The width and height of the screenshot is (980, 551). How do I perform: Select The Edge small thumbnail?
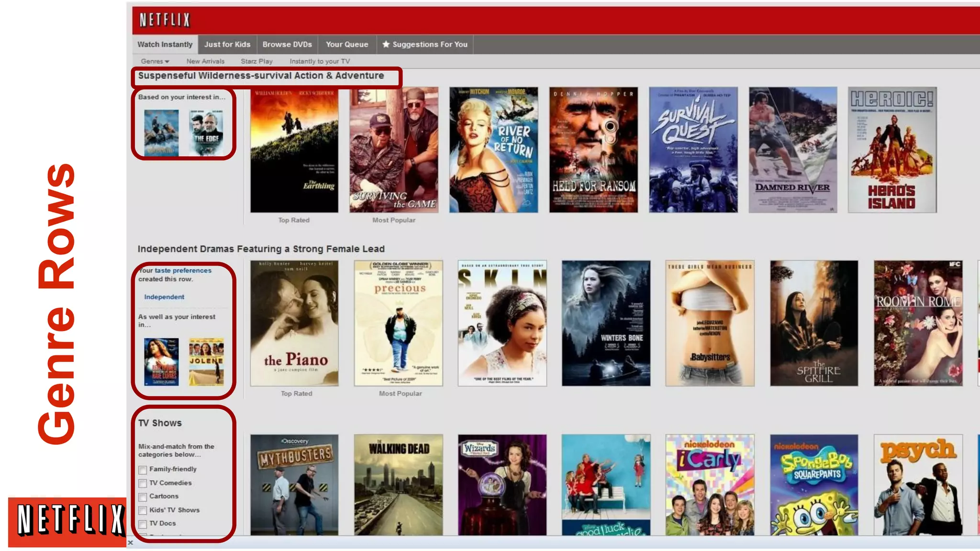206,132
